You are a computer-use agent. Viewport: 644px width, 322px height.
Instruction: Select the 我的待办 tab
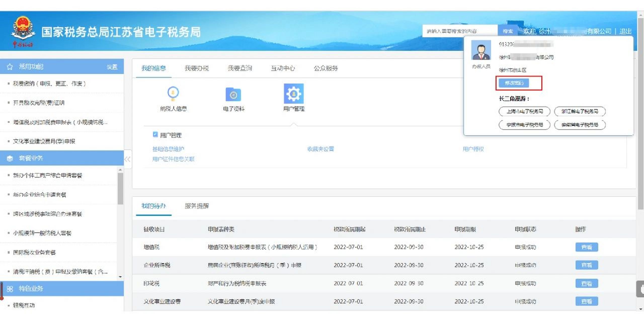click(153, 206)
